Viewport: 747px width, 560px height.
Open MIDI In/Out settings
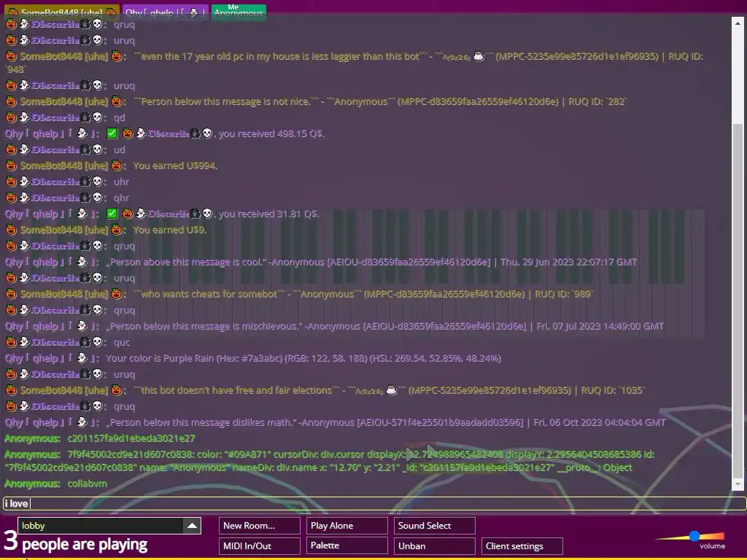pos(260,545)
